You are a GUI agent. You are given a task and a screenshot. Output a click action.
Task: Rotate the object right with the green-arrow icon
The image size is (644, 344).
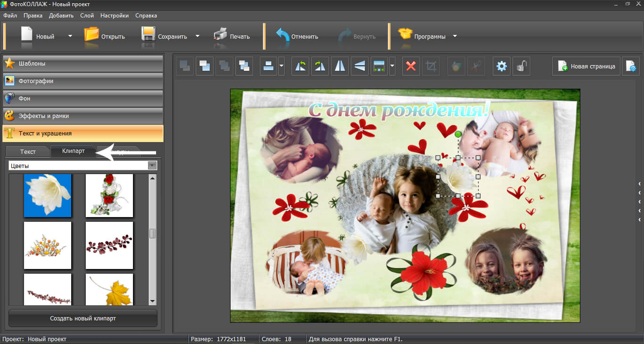tap(320, 66)
